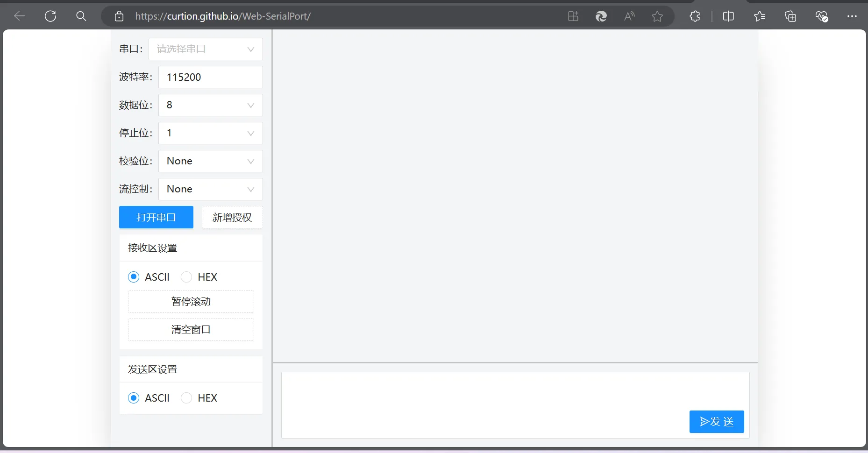Open the Collections icon in toolbar
Image resolution: width=868 pixels, height=453 pixels.
[x=790, y=16]
